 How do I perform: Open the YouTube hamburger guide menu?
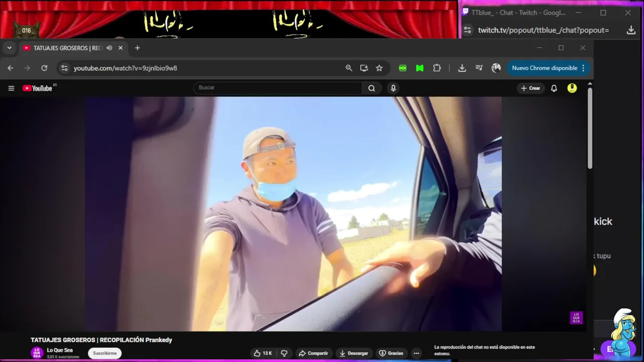point(11,88)
